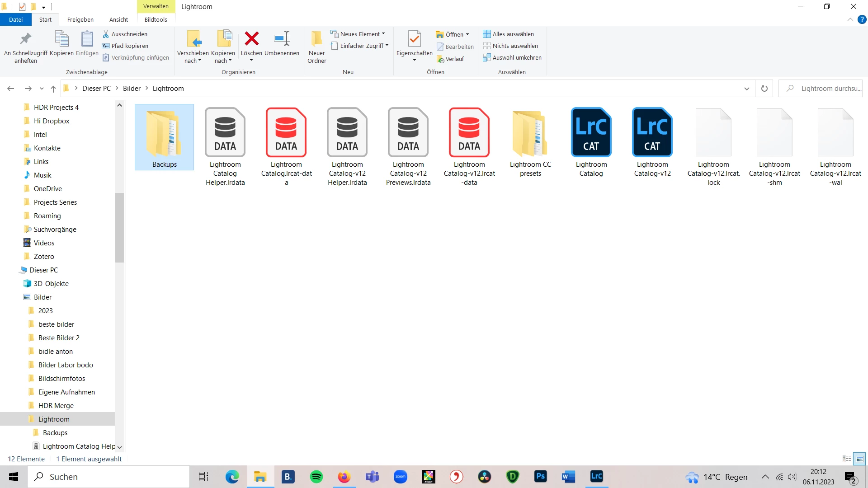
Task: Open the address bar history dropdown
Action: 746,89
